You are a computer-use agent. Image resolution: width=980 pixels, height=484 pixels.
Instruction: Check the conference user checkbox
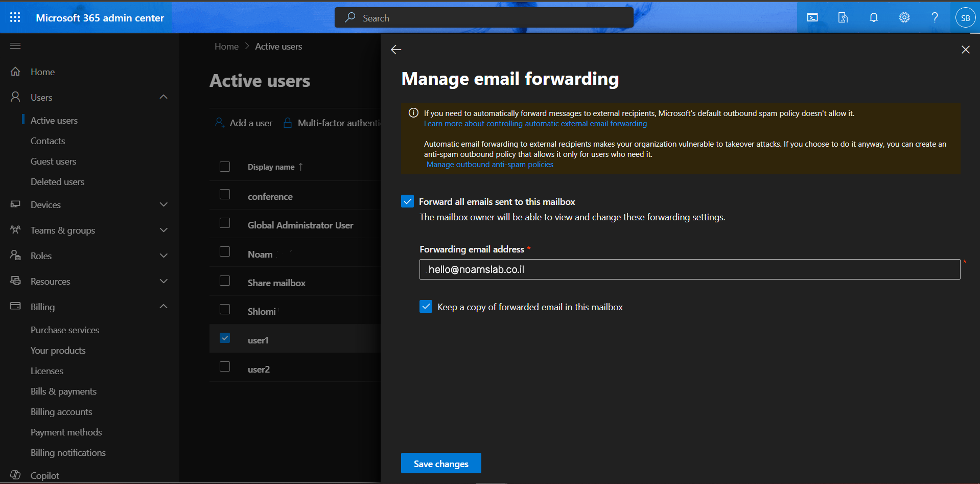coord(225,194)
